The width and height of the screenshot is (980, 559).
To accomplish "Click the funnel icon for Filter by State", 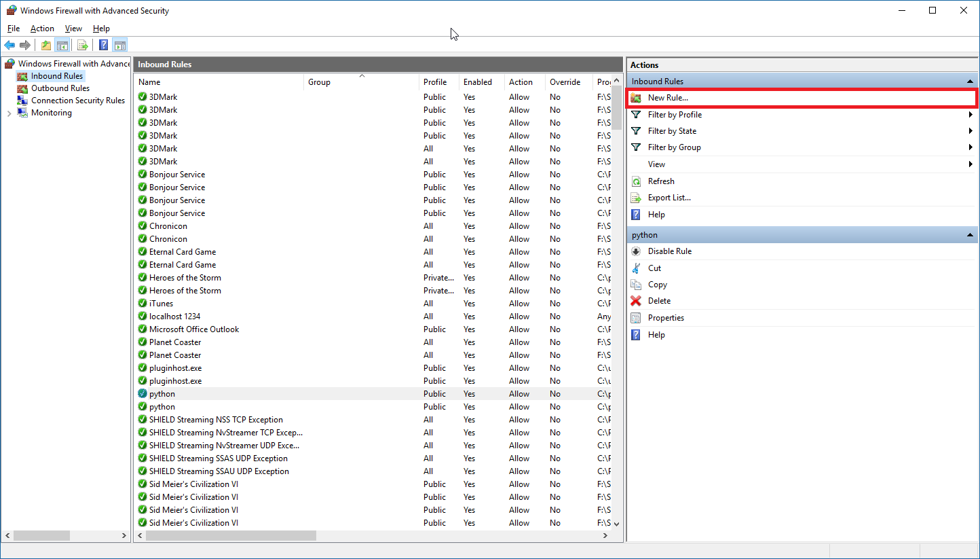I will (636, 131).
